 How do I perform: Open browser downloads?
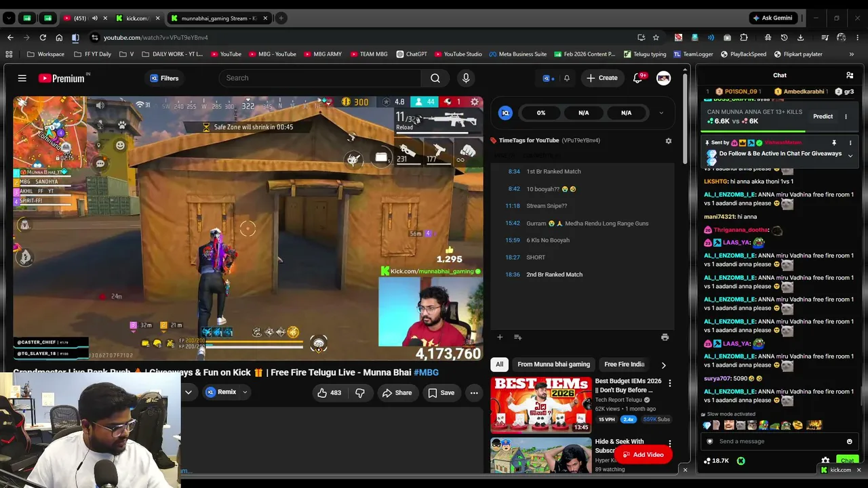coord(800,37)
